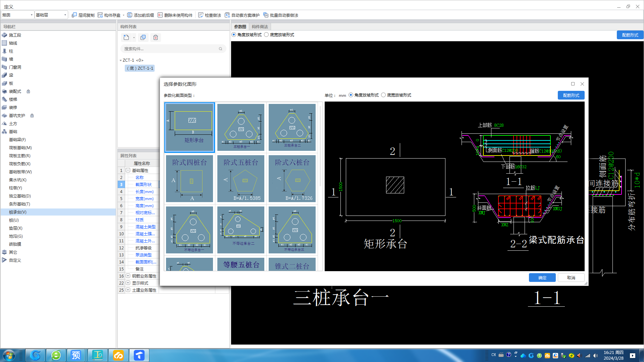
Task: Click 配筋形式 button in main panel
Action: (630, 35)
